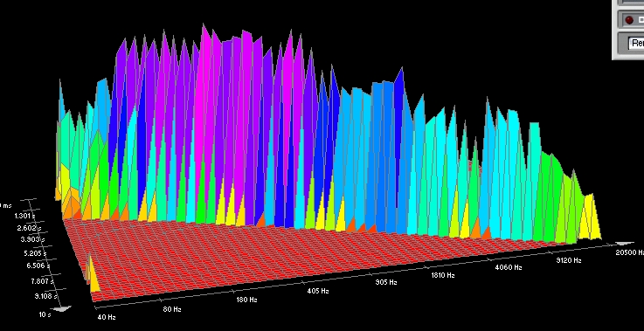The width and height of the screenshot is (644, 331).
Task: Click the "80 Hz" frequency axis label
Action: pyautogui.click(x=172, y=309)
